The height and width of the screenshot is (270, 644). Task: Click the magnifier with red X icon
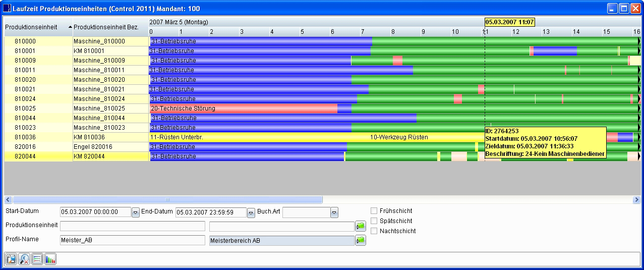[x=24, y=259]
